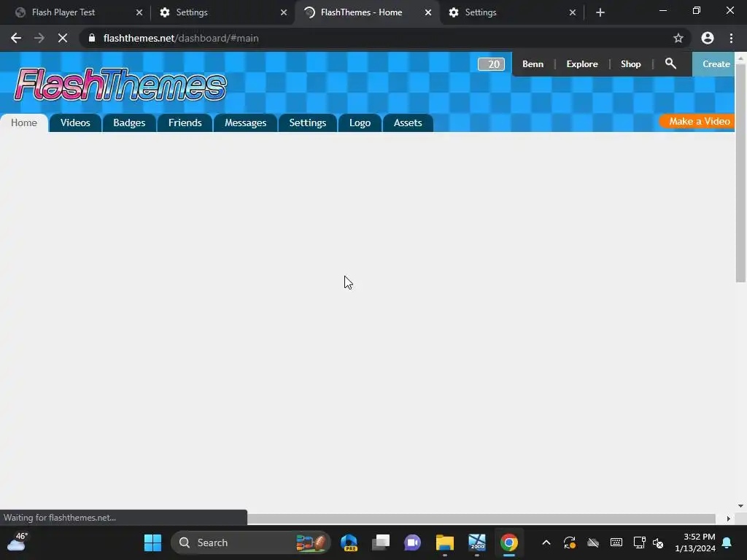Click the 3:52 PM clock and date
747x560 pixels.
[694, 542]
